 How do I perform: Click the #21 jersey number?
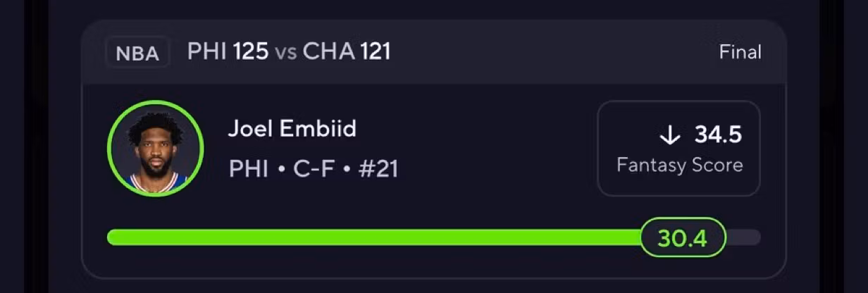coord(378,169)
